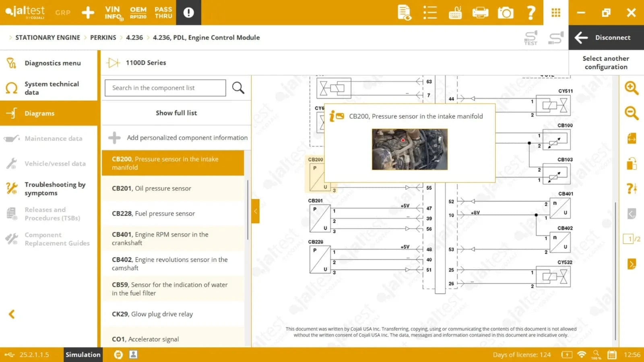Open the apps grid menu

click(556, 13)
